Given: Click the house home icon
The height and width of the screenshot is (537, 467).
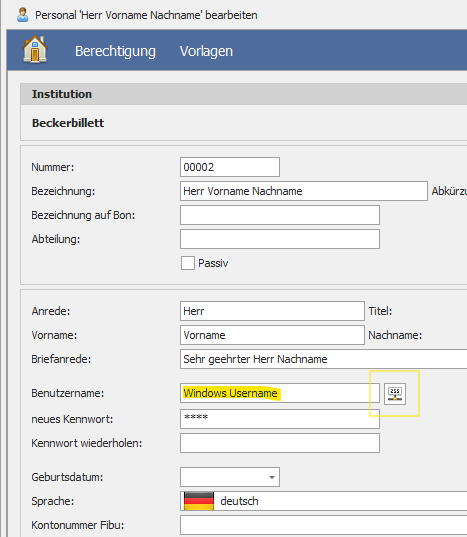Looking at the screenshot, I should click(x=35, y=49).
